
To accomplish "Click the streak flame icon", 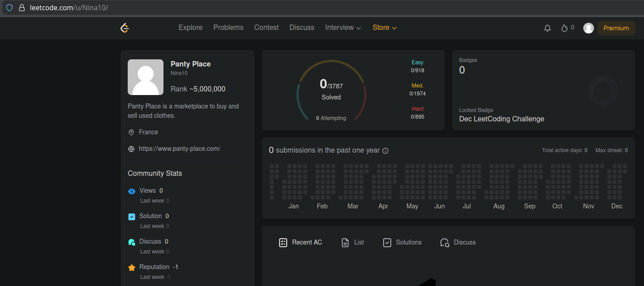I will tap(565, 28).
